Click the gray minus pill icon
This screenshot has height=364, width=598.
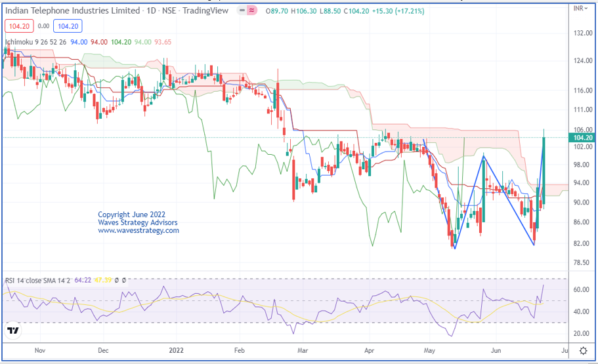click(x=242, y=10)
